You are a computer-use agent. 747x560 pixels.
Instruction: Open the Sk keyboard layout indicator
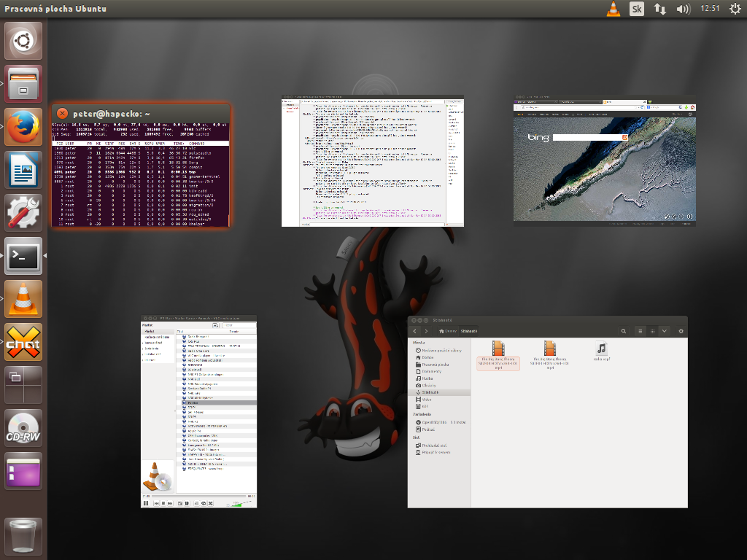pyautogui.click(x=636, y=9)
